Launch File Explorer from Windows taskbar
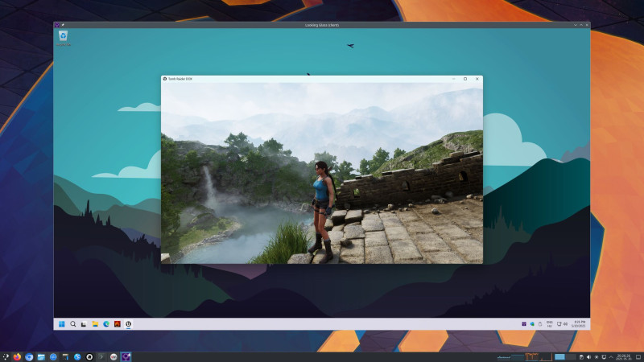The width and height of the screenshot is (644, 362). coord(95,324)
